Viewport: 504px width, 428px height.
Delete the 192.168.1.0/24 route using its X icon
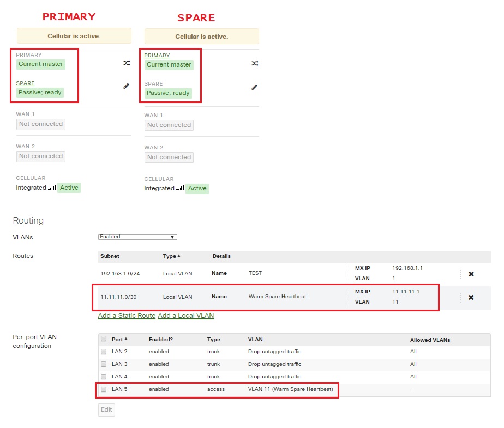coord(471,274)
